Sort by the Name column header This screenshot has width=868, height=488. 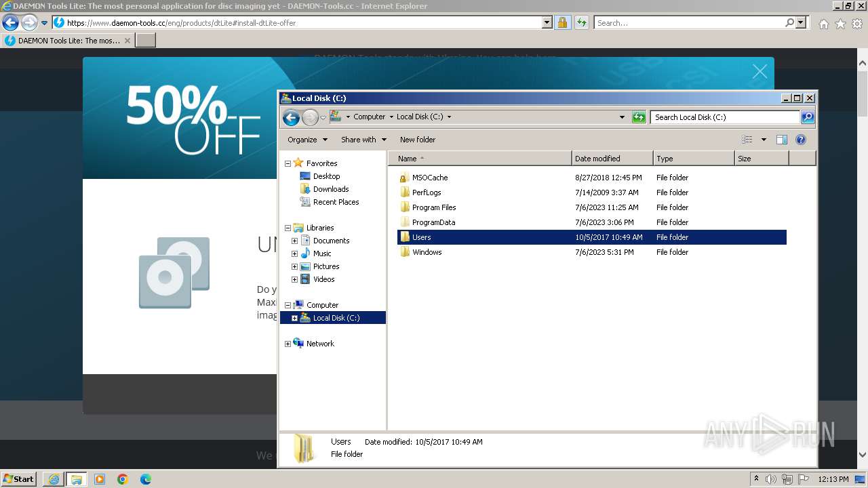tap(479, 159)
